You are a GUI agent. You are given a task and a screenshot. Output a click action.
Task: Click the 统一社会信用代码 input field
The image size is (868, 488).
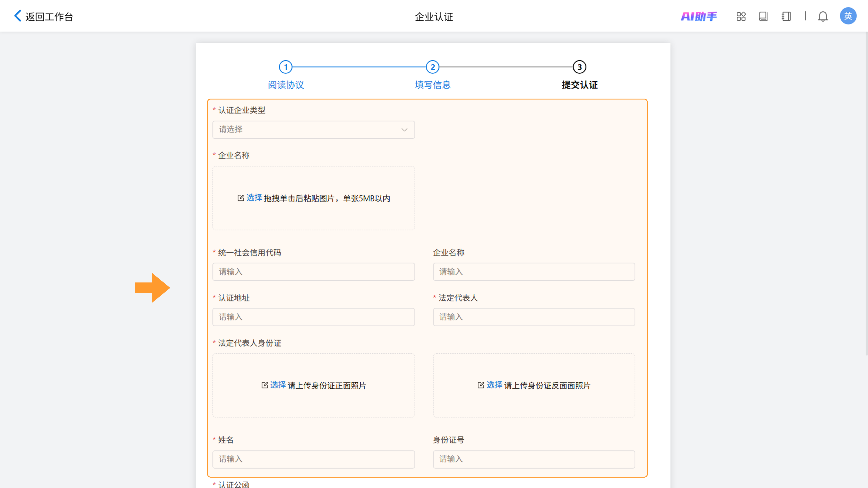tap(313, 272)
